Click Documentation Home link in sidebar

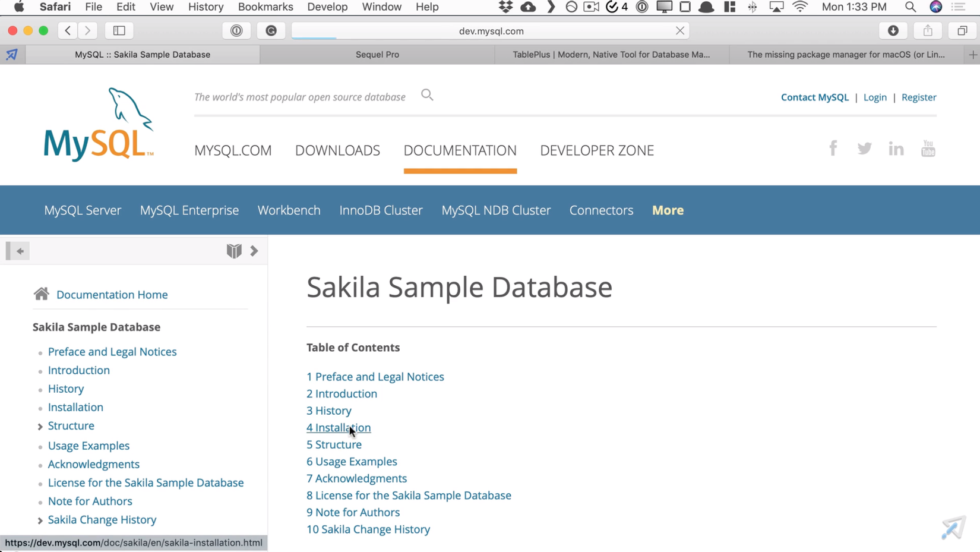click(112, 295)
